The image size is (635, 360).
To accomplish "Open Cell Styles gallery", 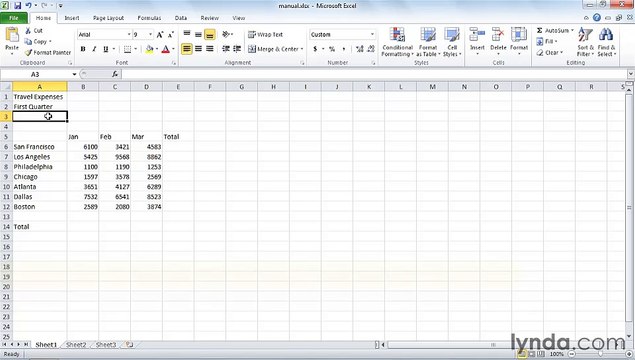I will 452,42.
